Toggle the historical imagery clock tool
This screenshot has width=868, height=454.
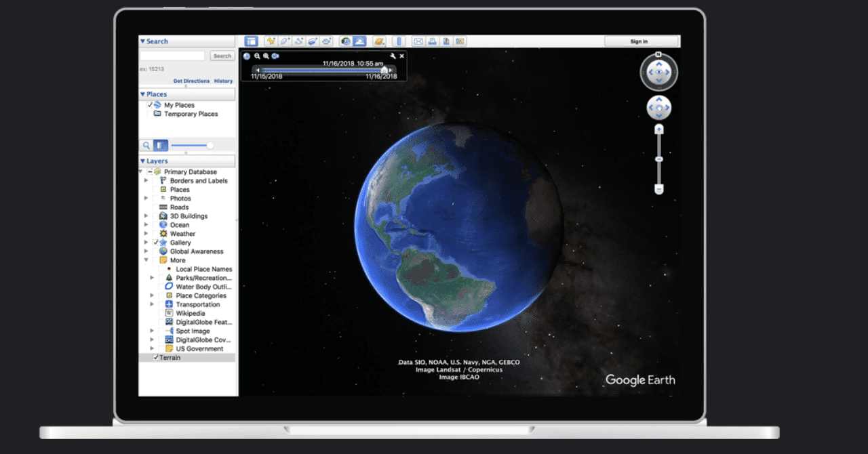coord(346,41)
